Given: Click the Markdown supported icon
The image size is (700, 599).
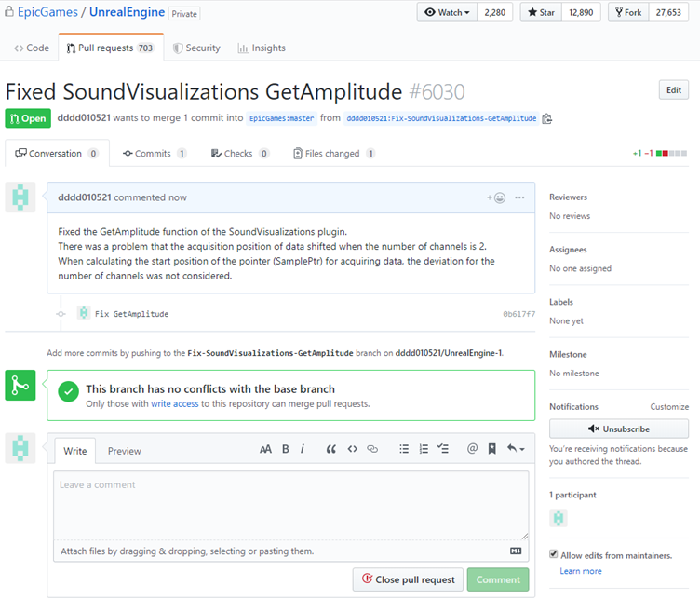Looking at the screenshot, I should coord(516,551).
